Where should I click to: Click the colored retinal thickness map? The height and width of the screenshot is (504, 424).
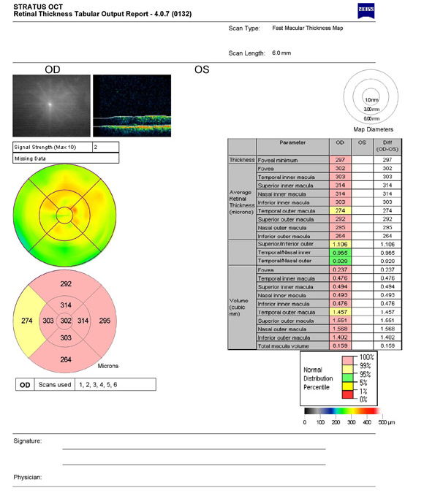64,215
